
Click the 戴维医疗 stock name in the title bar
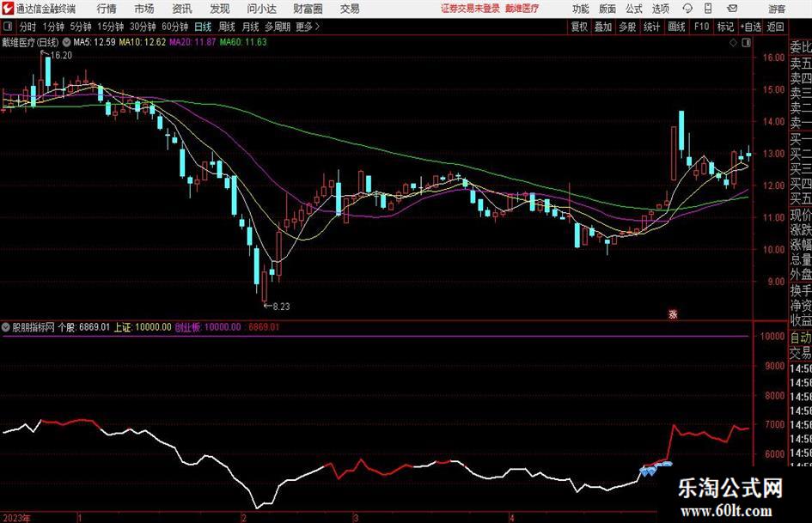tap(522, 9)
